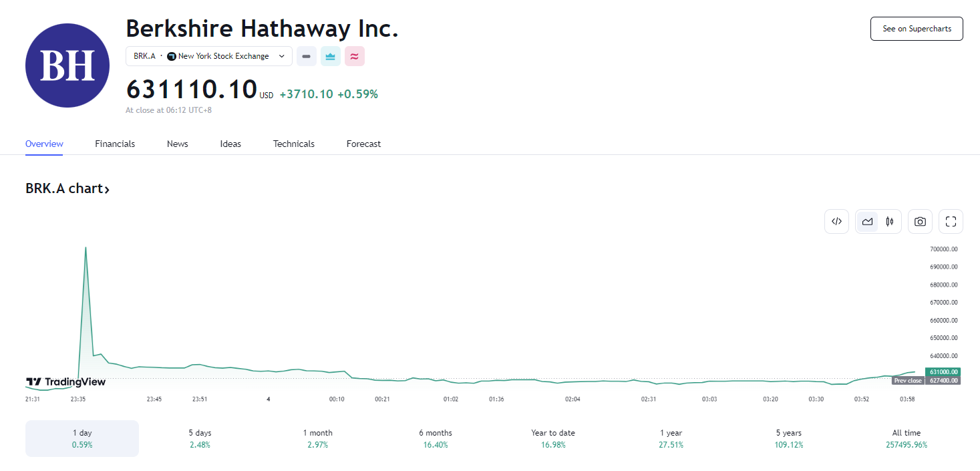Switch chart to area line style

point(867,222)
